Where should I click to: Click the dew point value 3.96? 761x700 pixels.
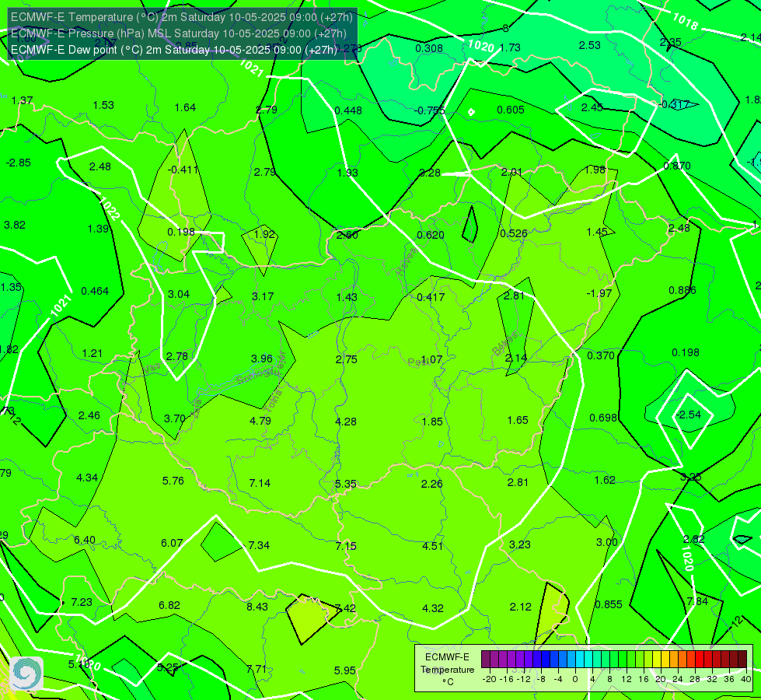(262, 359)
